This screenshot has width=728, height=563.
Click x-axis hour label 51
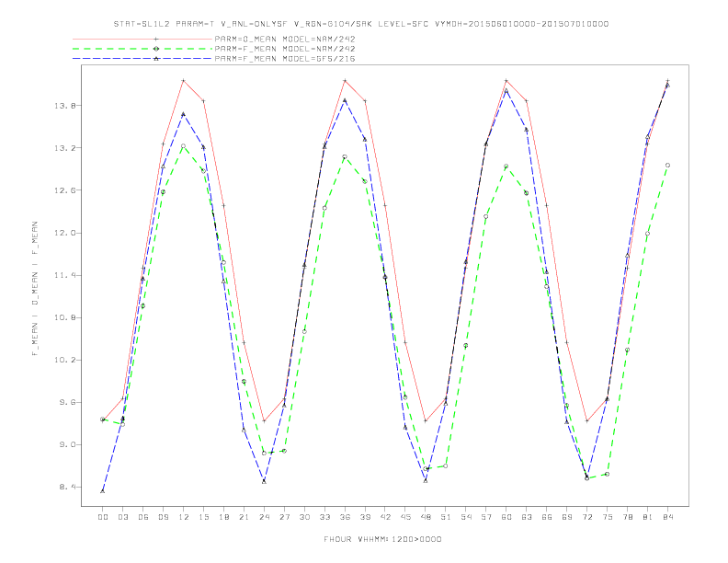(x=446, y=517)
